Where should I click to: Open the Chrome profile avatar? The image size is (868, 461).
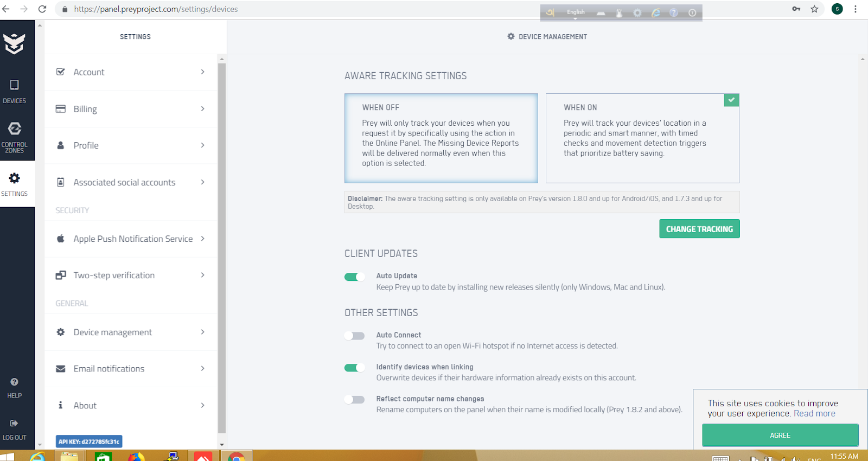pyautogui.click(x=837, y=9)
